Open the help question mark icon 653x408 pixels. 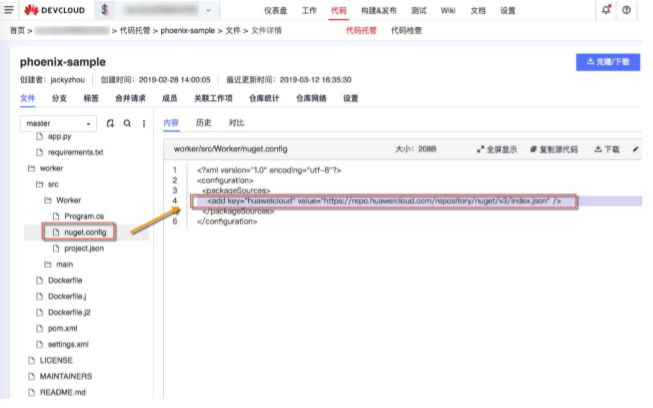click(x=626, y=10)
